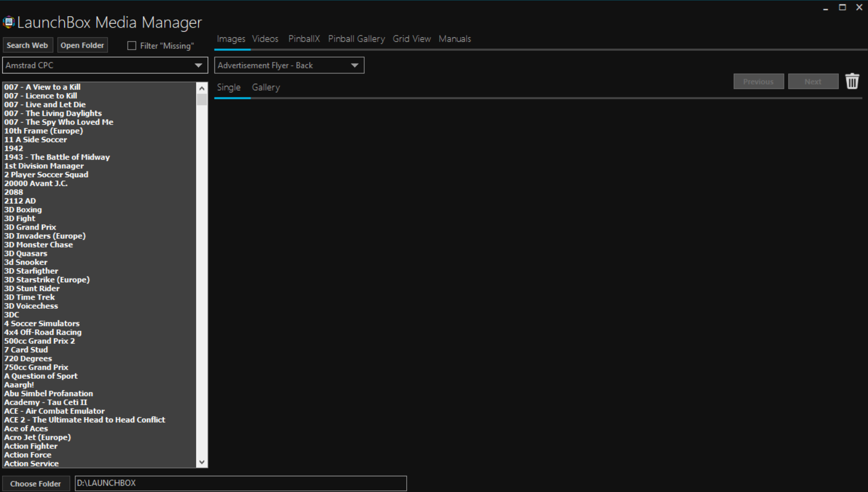Click the Previous image button
This screenshot has width=868, height=492.
(758, 81)
